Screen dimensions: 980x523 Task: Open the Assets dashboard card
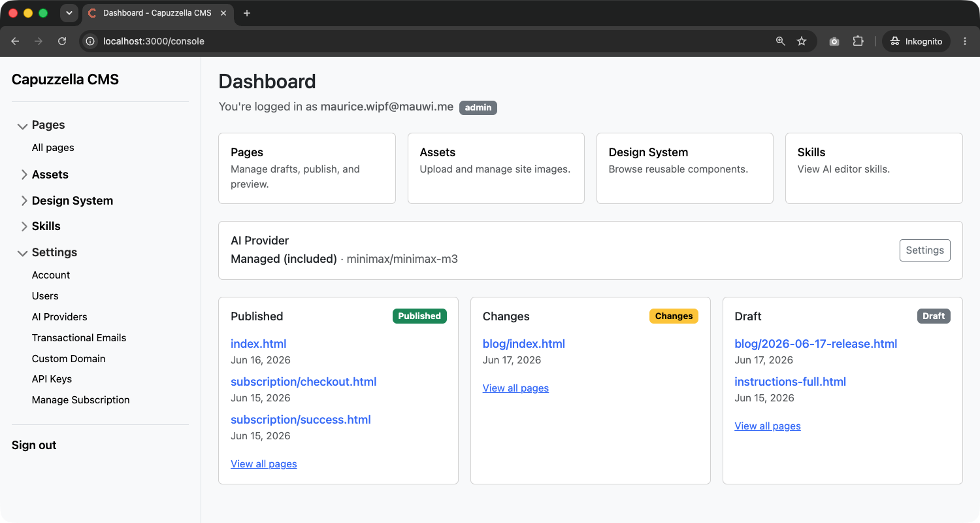pyautogui.click(x=496, y=169)
